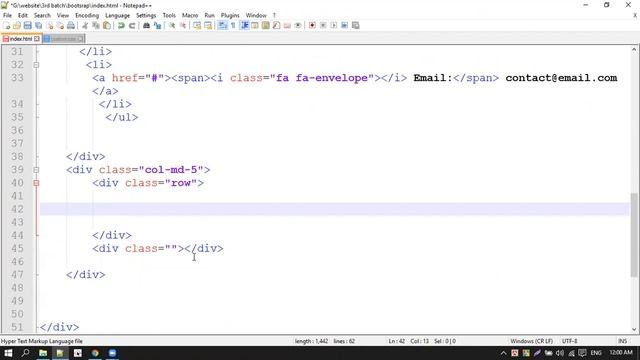Show hidden tray icons chevron in taskbar

[503, 353]
